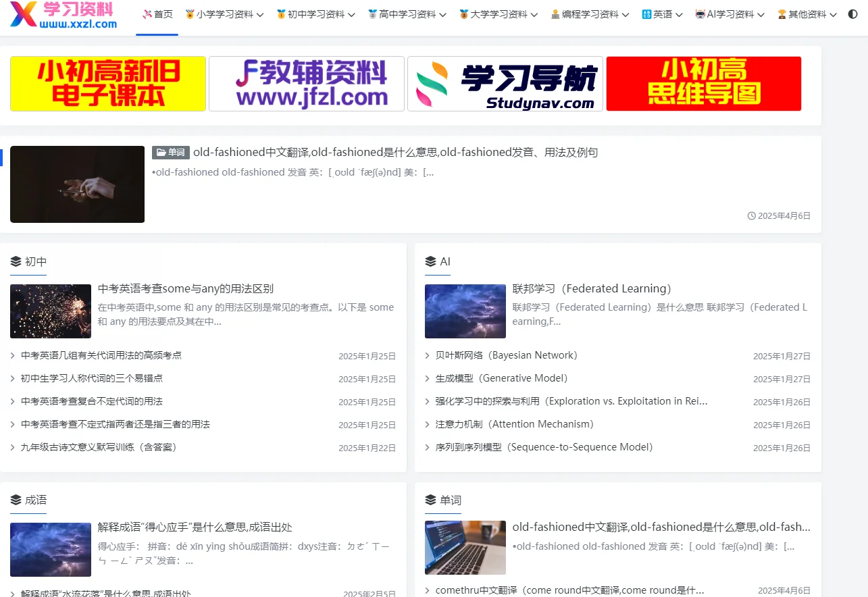Click the chevron before 贝叶斯网络 list entry
The width and height of the screenshot is (868, 597).
click(427, 355)
